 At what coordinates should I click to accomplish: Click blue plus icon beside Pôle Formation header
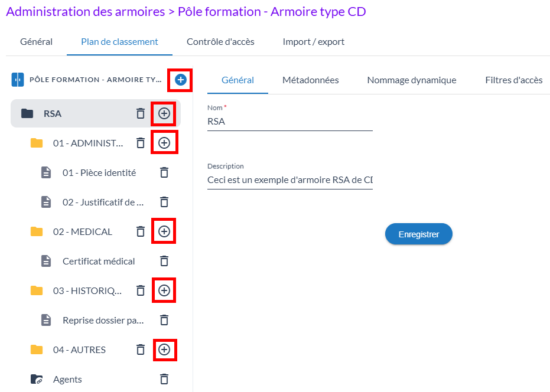coord(181,80)
